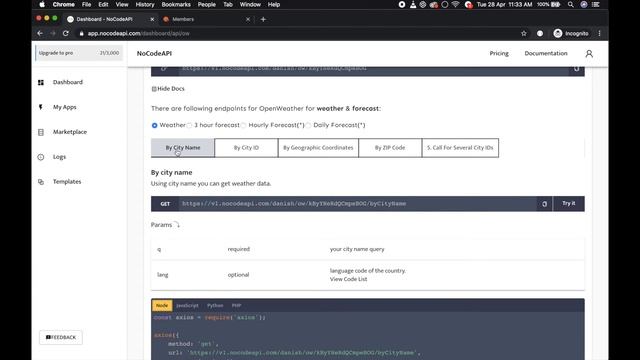Click the browser back arrow
This screenshot has width=640, height=360.
40,33
